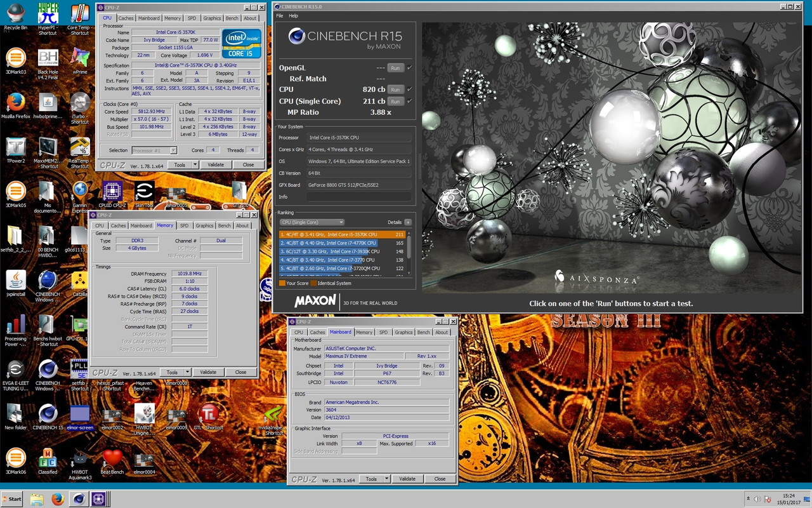Open the Cinebench Help menu
This screenshot has height=508, width=812.
click(x=293, y=15)
